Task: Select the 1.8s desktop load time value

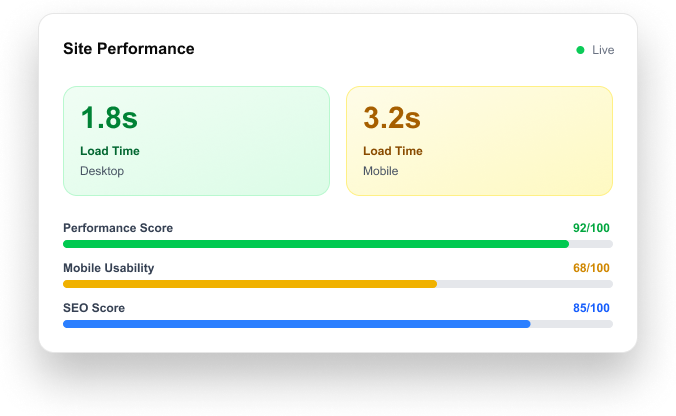Action: click(109, 118)
